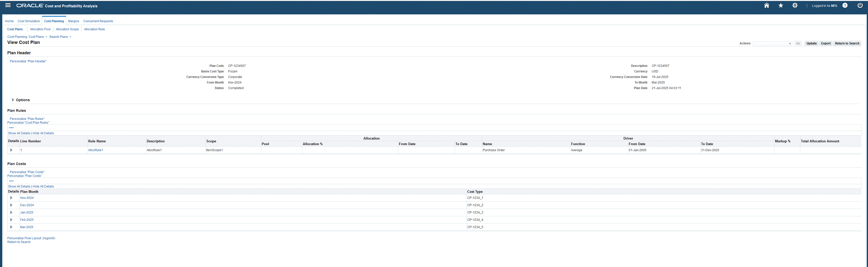This screenshot has width=868, height=267.
Task: Click Personalize "Cost Plan Rules" link
Action: pos(28,123)
